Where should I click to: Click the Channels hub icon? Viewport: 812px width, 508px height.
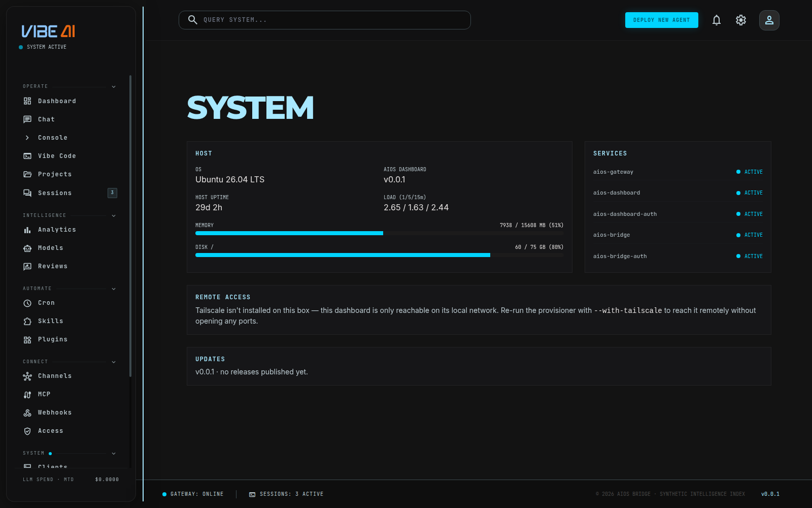27,376
